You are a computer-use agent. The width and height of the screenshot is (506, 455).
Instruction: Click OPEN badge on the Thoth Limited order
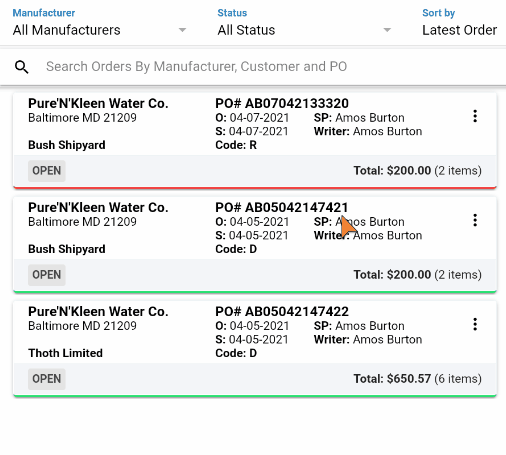(47, 379)
